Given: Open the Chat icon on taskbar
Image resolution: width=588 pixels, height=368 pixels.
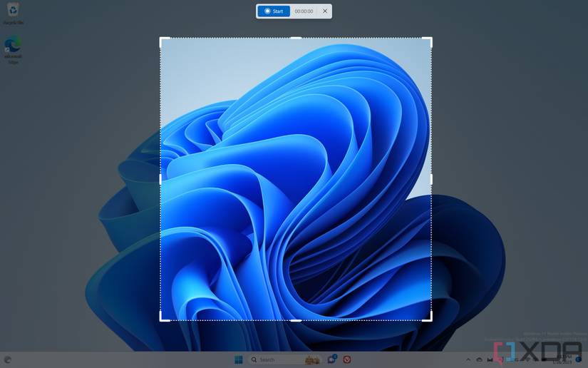Looking at the screenshot, I should point(332,359).
